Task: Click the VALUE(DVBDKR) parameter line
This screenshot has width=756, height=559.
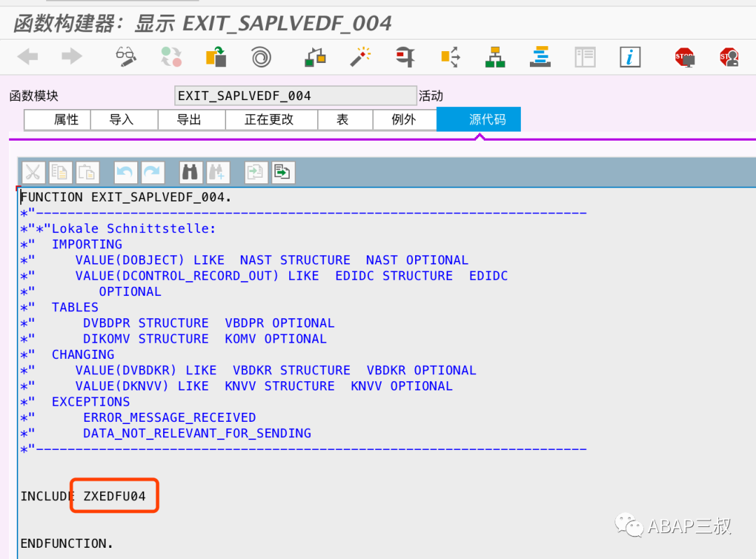Action: (x=248, y=370)
